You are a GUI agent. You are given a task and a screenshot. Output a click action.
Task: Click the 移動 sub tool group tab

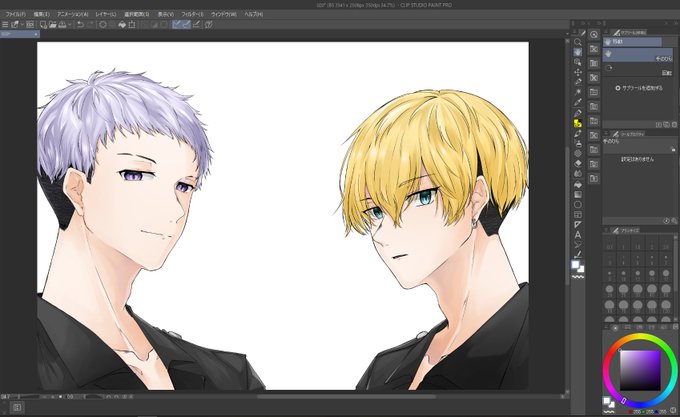(x=632, y=42)
